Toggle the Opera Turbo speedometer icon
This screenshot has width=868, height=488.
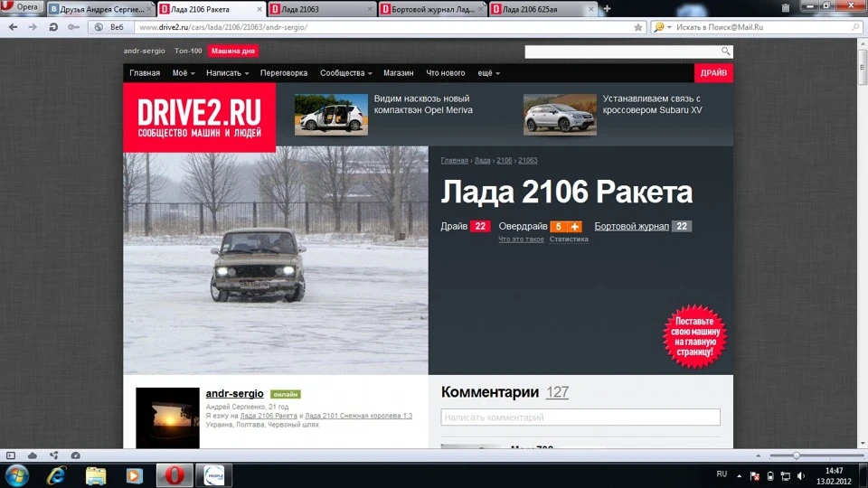click(x=75, y=455)
